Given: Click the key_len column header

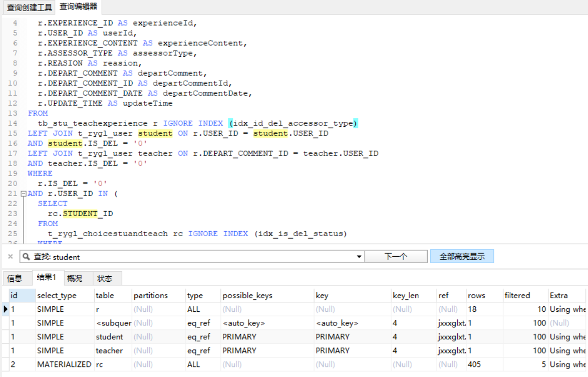Looking at the screenshot, I should pos(405,295).
